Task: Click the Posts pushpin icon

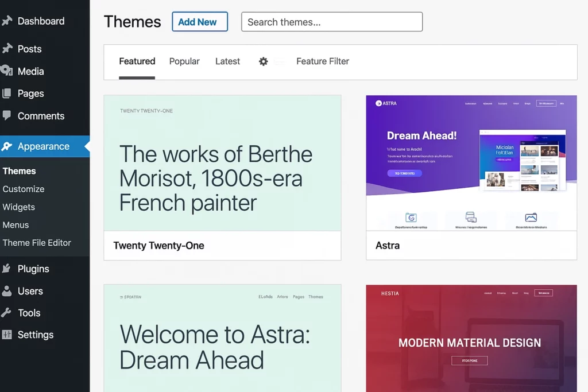Action: 7,49
